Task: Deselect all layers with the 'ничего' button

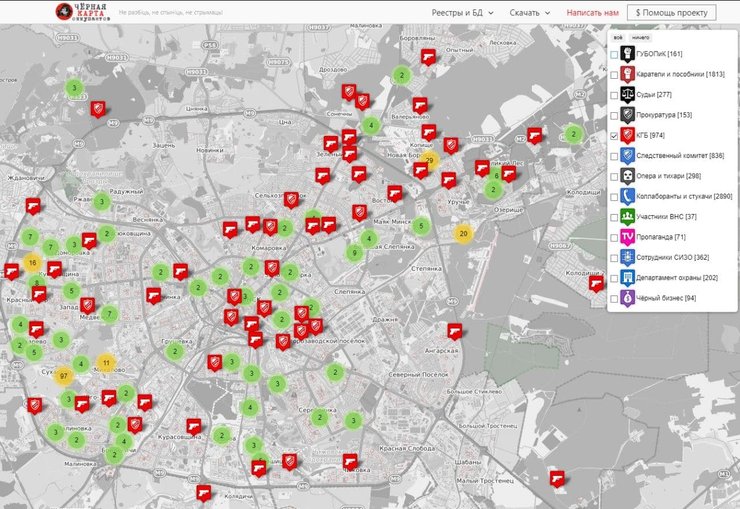Action: (x=640, y=37)
